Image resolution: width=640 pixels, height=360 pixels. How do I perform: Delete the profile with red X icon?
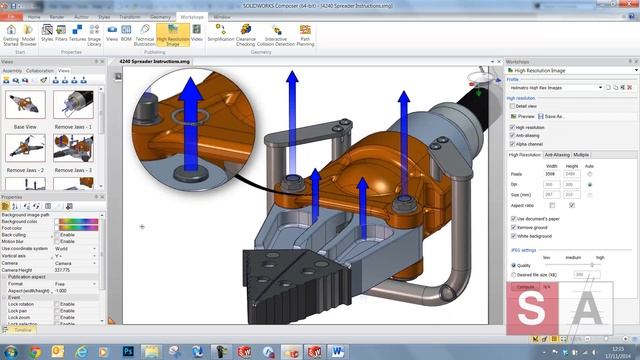point(630,87)
